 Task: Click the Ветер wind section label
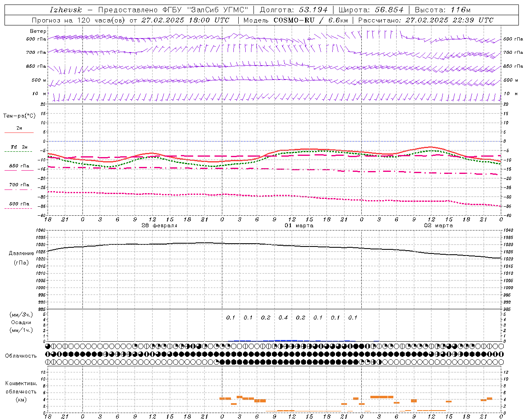pos(38,31)
